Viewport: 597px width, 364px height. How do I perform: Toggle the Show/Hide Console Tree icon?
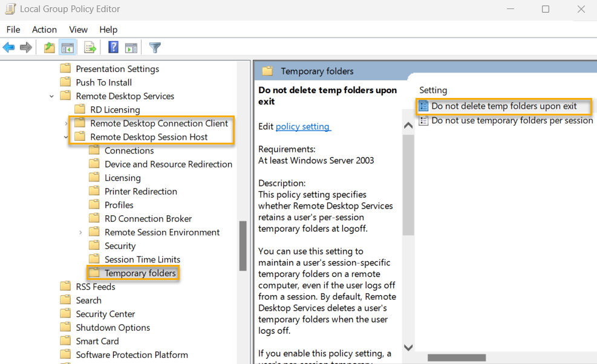(x=67, y=47)
